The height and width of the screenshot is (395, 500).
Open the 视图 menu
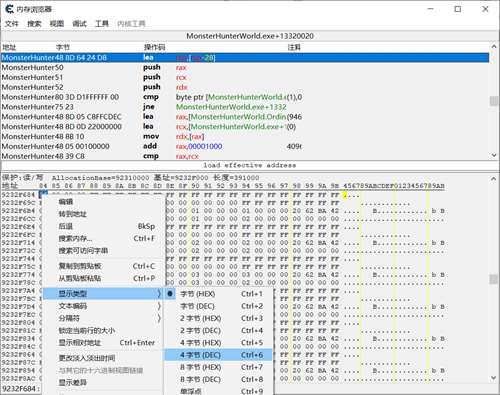click(57, 24)
